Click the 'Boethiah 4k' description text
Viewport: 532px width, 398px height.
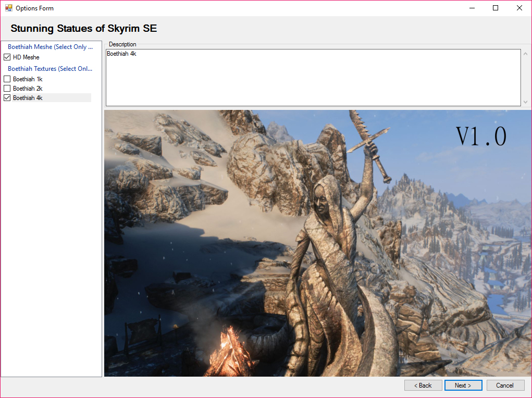tap(121, 54)
